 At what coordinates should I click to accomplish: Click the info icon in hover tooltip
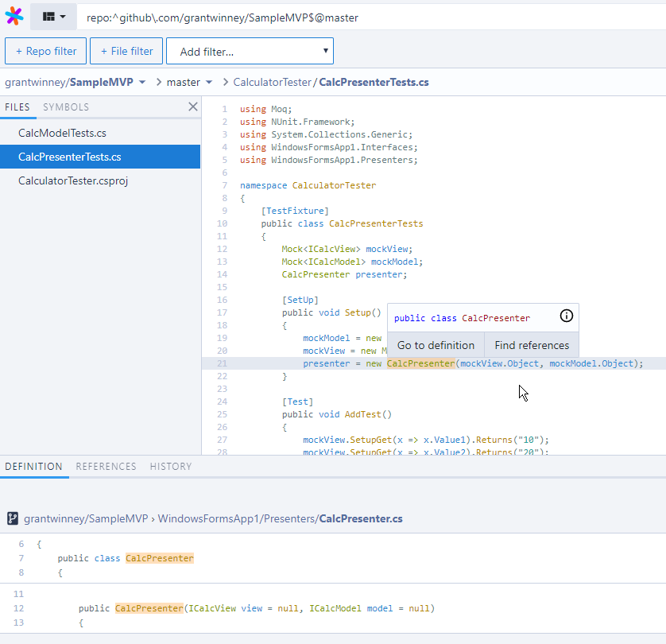point(566,316)
